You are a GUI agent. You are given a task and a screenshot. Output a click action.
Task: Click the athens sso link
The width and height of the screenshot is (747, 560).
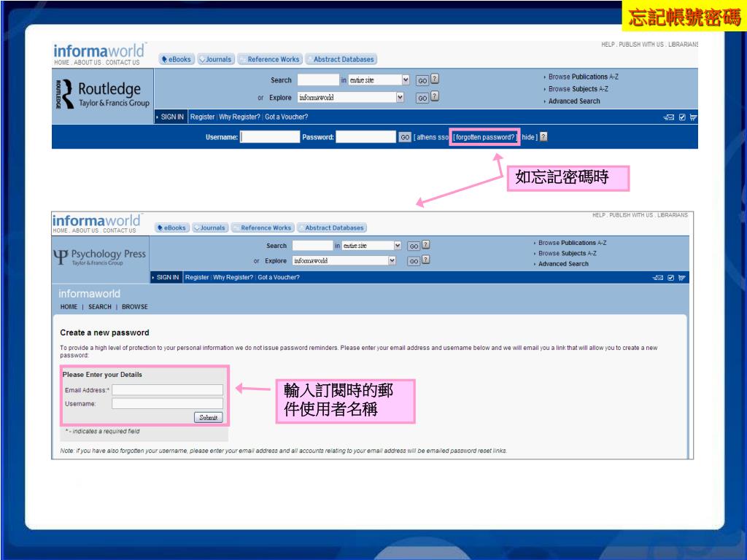(x=432, y=137)
